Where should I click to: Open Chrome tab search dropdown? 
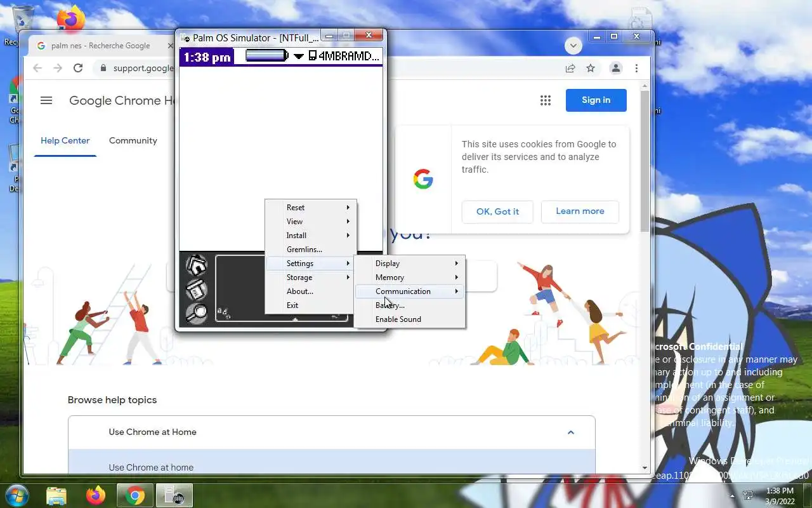point(573,46)
